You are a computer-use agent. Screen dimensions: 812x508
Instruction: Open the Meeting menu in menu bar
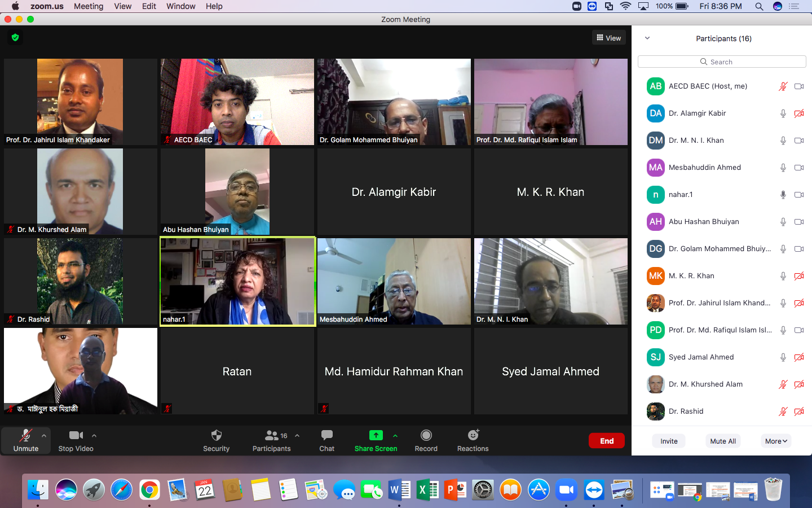pyautogui.click(x=89, y=6)
